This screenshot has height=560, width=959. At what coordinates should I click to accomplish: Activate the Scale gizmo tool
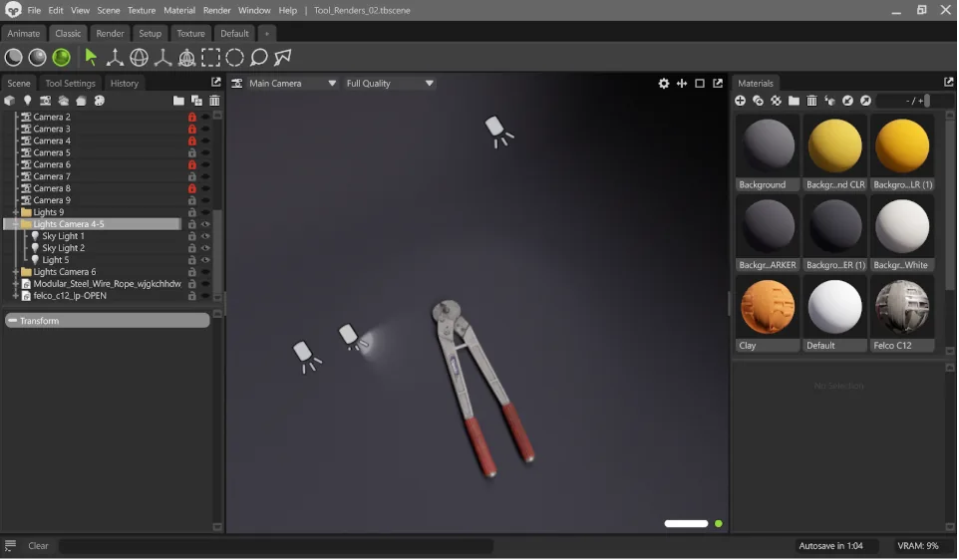pos(162,58)
